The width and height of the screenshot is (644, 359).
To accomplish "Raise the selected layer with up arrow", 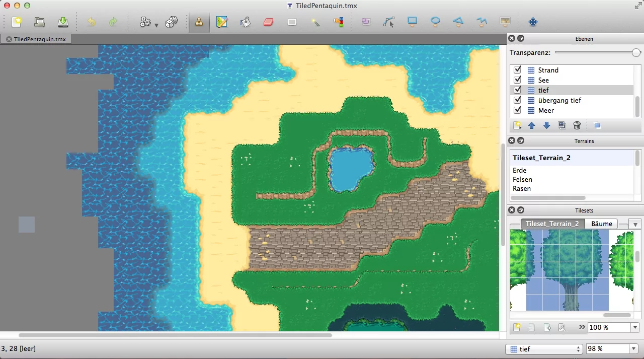I will pos(532,125).
